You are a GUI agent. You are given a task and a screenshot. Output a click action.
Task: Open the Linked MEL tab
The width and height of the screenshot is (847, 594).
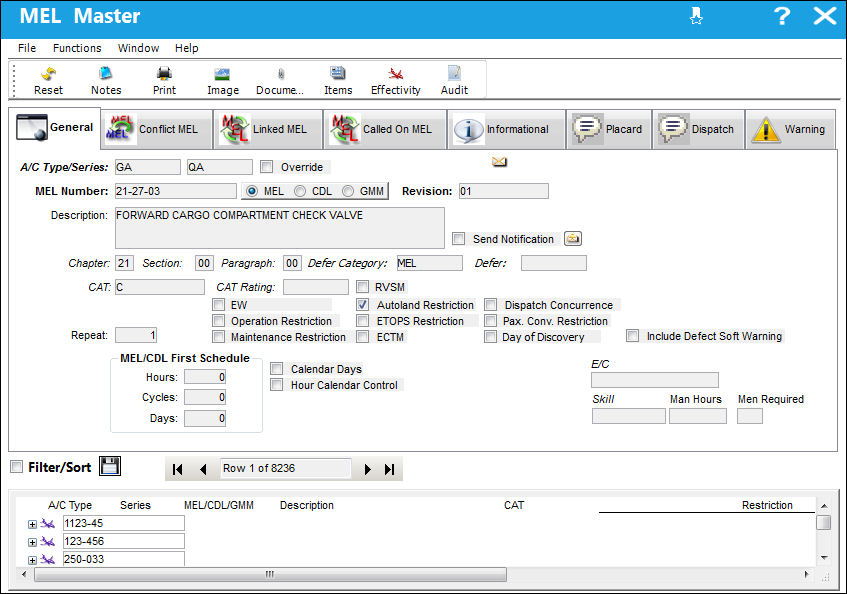(268, 129)
